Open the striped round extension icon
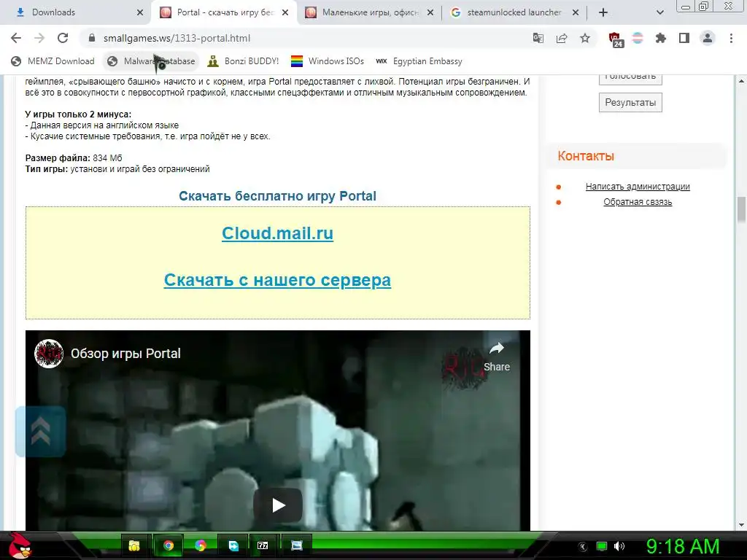The width and height of the screenshot is (747, 560). point(638,38)
